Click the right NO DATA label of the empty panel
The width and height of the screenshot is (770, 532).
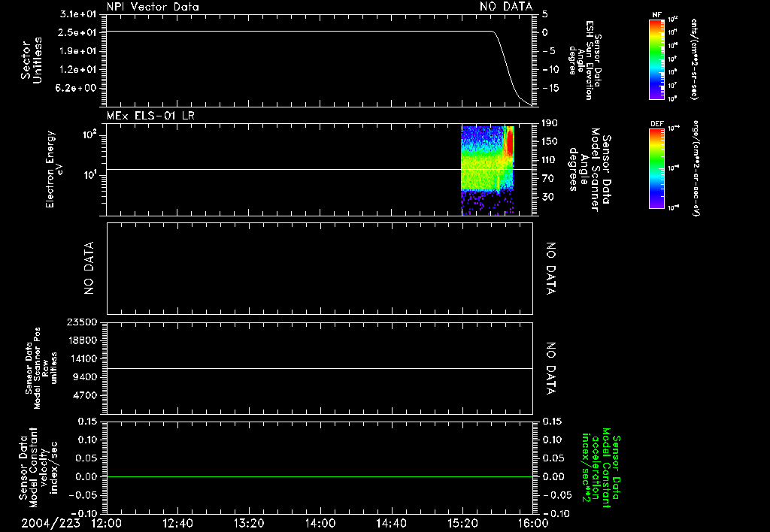click(551, 268)
